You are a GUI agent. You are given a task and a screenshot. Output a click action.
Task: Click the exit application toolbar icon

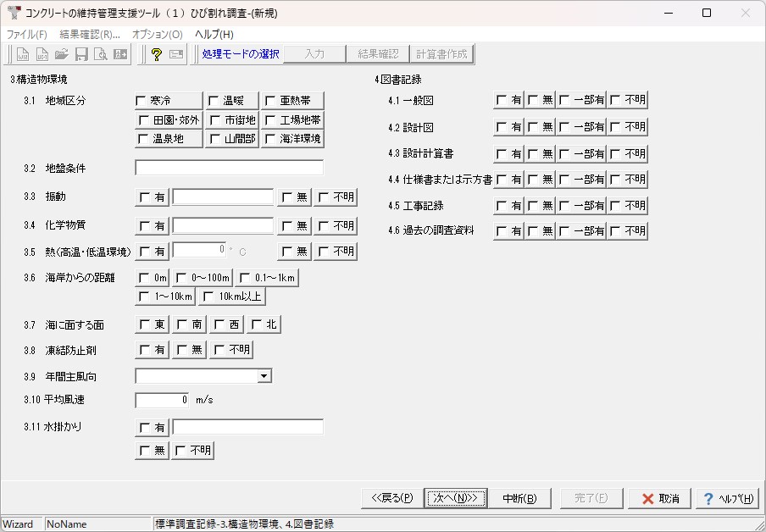tap(120, 54)
